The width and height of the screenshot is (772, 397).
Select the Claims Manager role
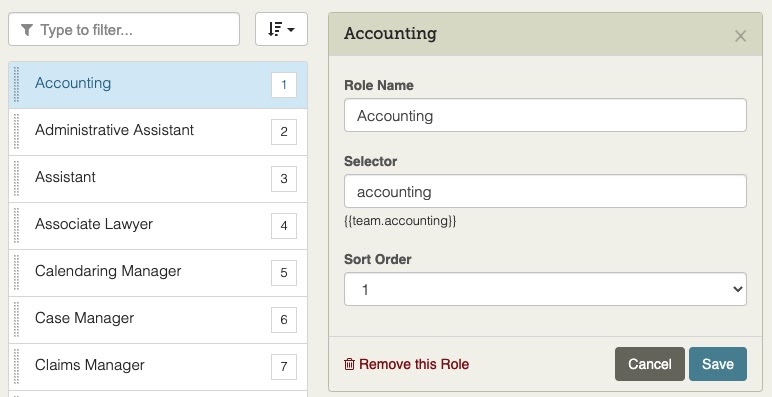(x=158, y=366)
